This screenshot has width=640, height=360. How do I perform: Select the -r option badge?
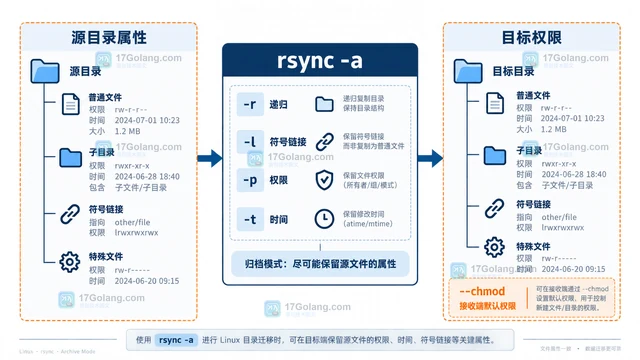[250, 104]
